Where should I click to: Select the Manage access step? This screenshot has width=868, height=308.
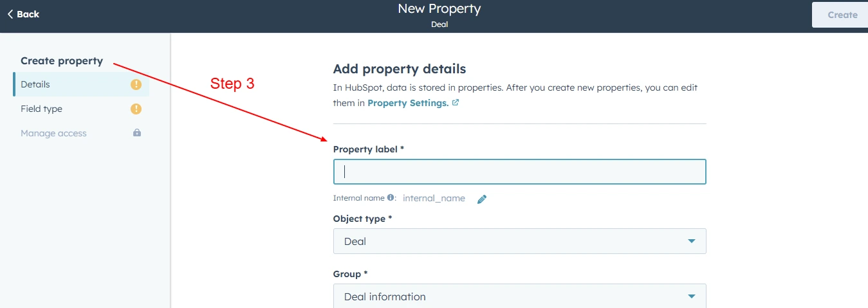(x=81, y=133)
